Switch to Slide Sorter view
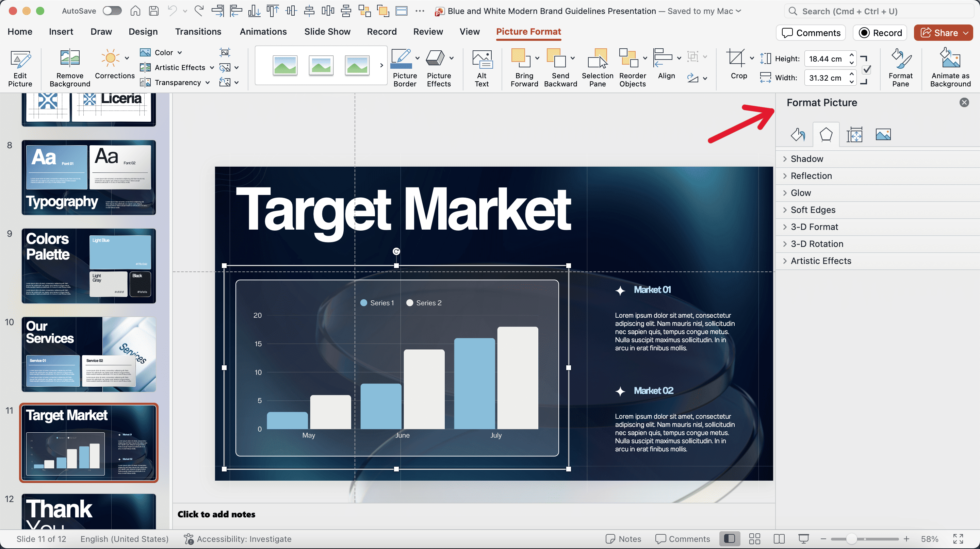Screen dimensions: 980x549 754,539
